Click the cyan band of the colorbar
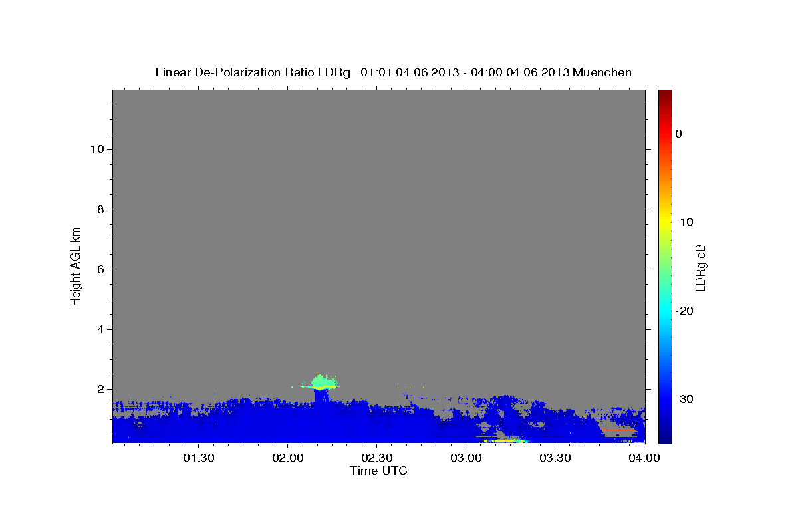Screen dimensions: 798x532 pyautogui.click(x=665, y=309)
